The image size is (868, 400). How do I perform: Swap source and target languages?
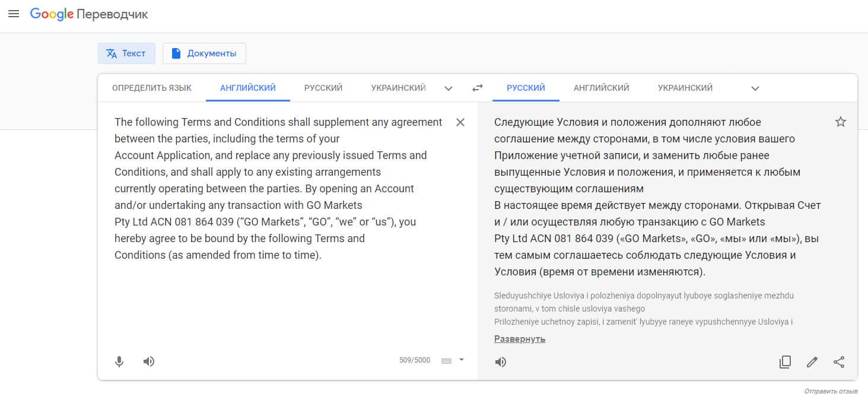(x=478, y=88)
